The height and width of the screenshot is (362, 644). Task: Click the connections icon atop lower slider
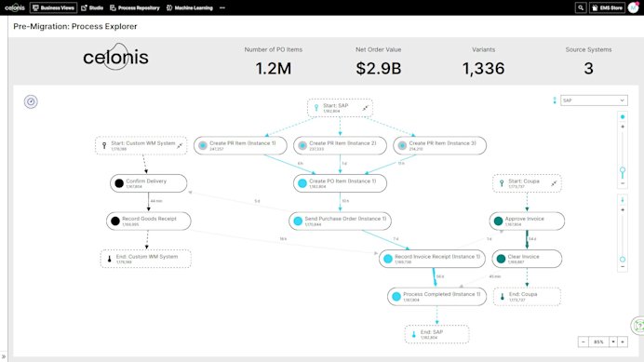[623, 200]
